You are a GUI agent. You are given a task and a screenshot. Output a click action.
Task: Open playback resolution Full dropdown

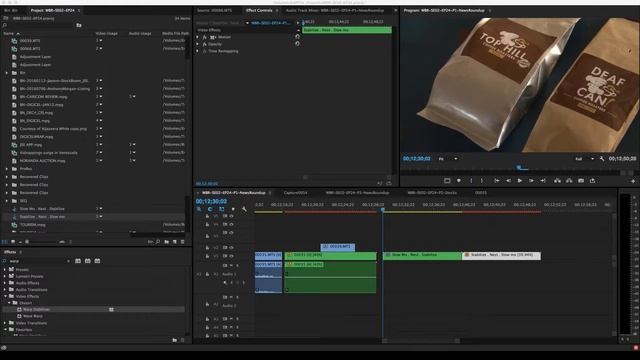[584, 159]
